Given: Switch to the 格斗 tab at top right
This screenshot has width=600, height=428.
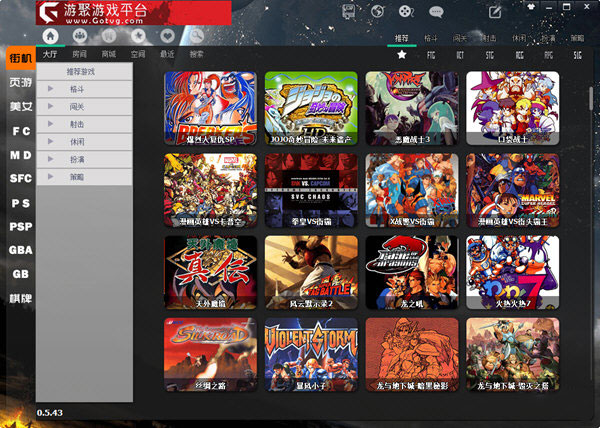Looking at the screenshot, I should (431, 38).
